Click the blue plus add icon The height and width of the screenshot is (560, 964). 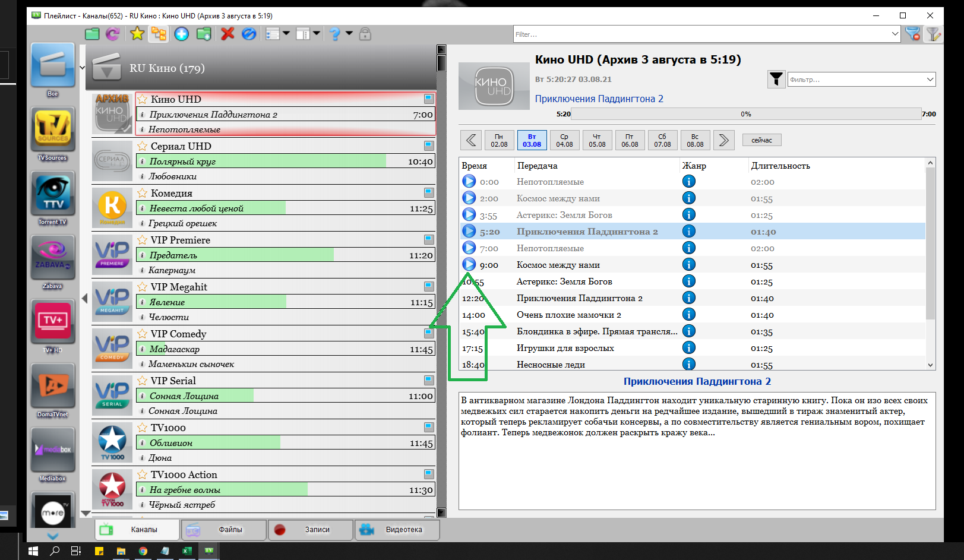pyautogui.click(x=182, y=34)
